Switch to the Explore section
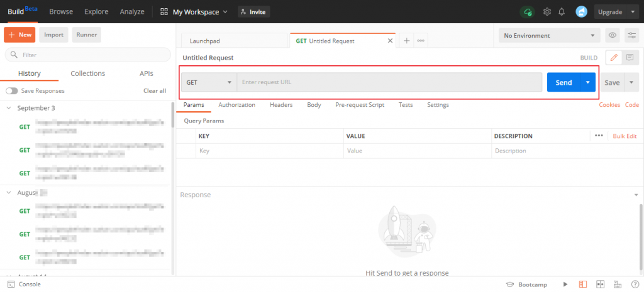Image resolution: width=644 pixels, height=292 pixels. [96, 12]
